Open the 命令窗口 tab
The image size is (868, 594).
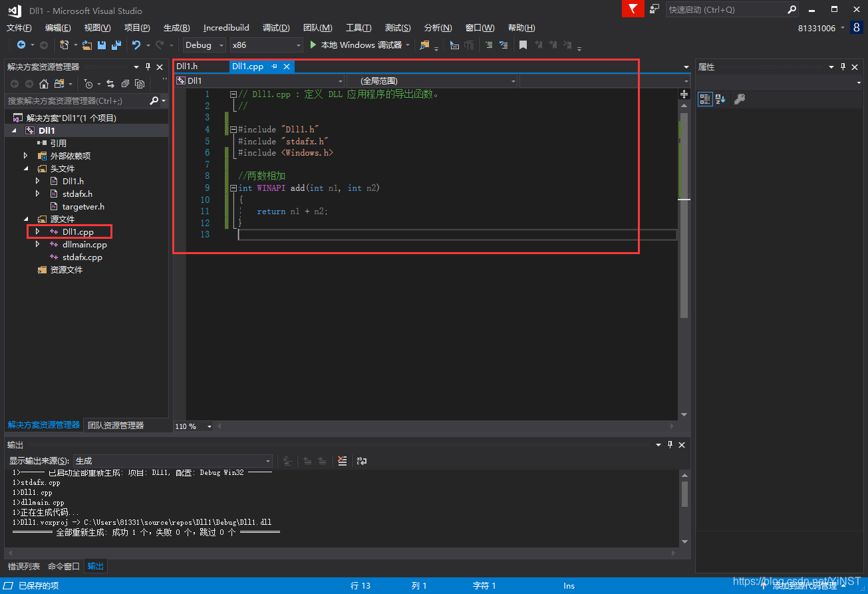tap(64, 566)
